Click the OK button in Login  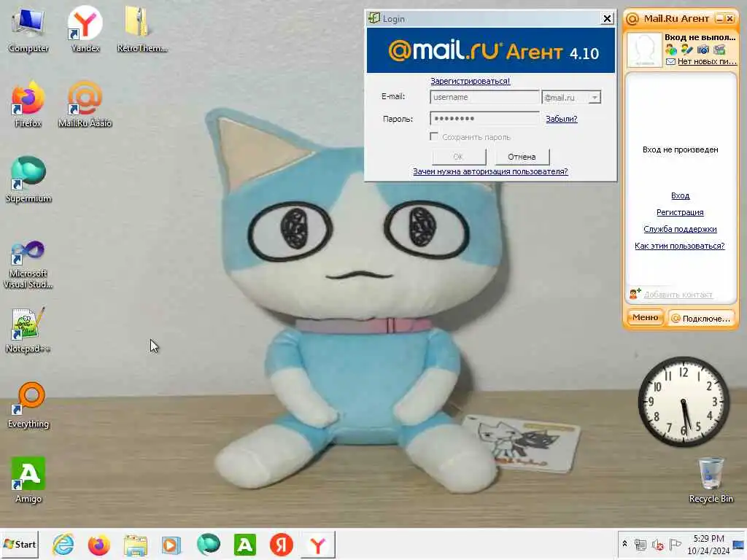coord(459,157)
